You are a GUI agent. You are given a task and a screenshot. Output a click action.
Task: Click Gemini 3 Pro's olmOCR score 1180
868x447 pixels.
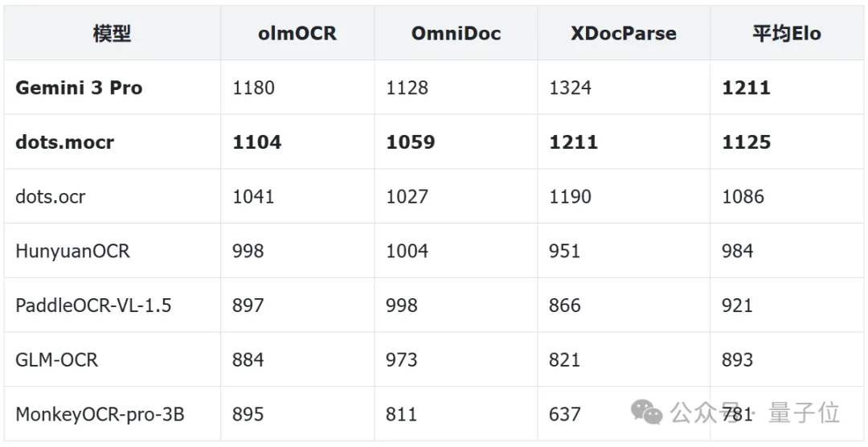[x=253, y=88]
